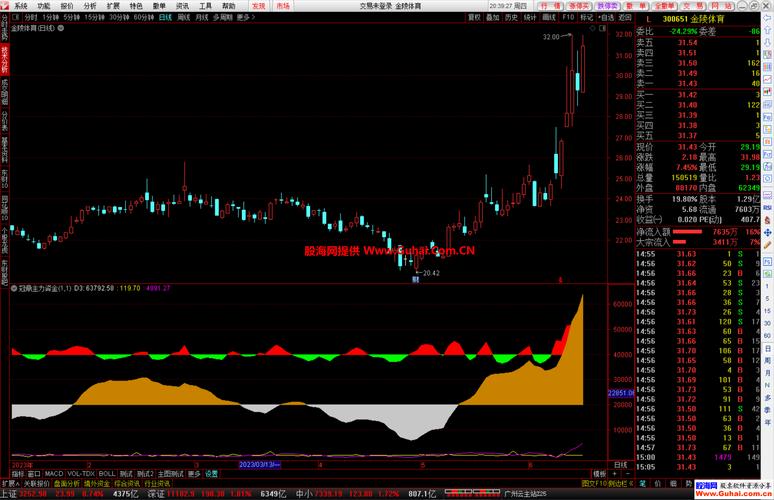The height and width of the screenshot is (500, 774).
Task: Open the 系统 menu
Action: [x=21, y=6]
